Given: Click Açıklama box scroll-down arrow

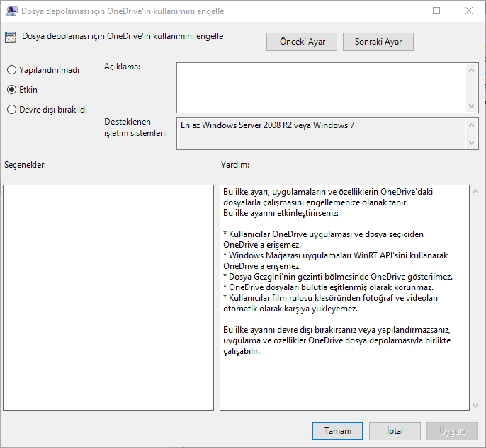Looking at the screenshot, I should tap(471, 106).
